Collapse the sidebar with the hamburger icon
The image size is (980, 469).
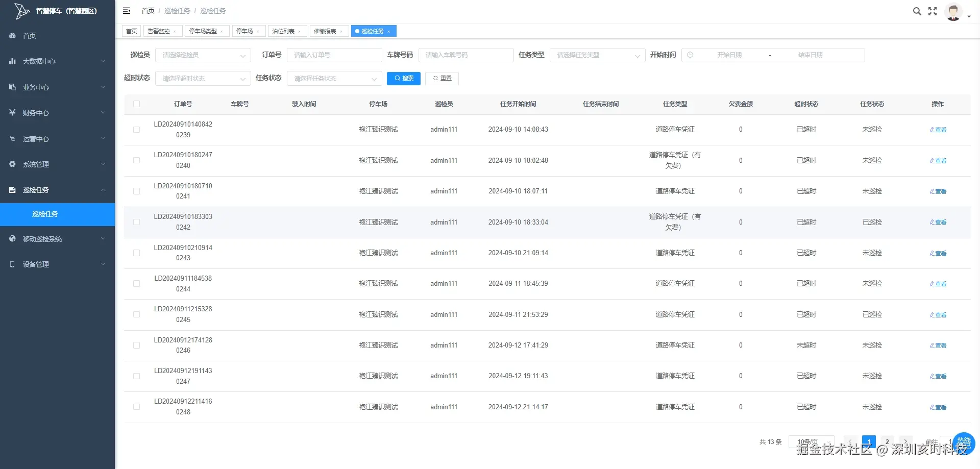pyautogui.click(x=127, y=11)
